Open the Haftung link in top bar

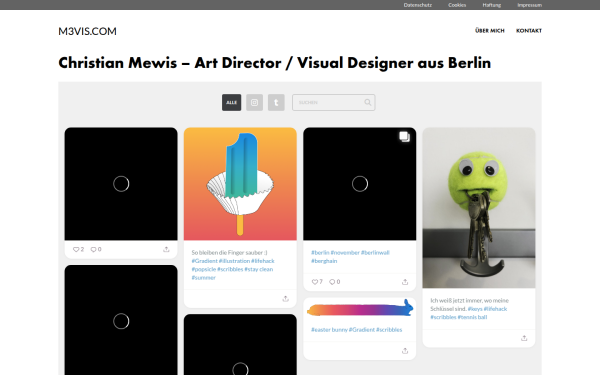click(x=491, y=5)
